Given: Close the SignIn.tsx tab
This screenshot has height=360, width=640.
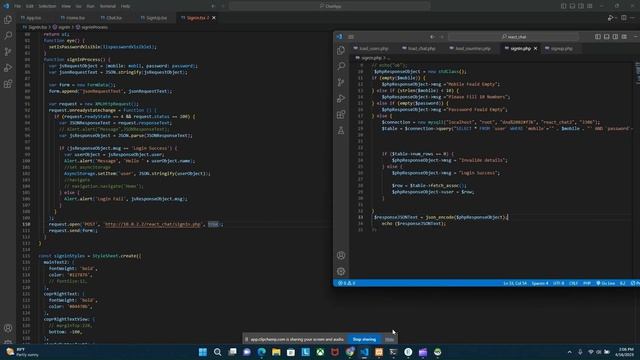Looking at the screenshot, I should point(214,18).
